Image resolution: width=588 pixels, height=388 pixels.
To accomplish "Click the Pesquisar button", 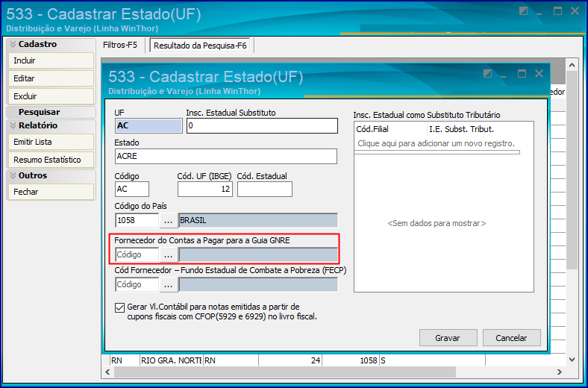I will pos(51,112).
